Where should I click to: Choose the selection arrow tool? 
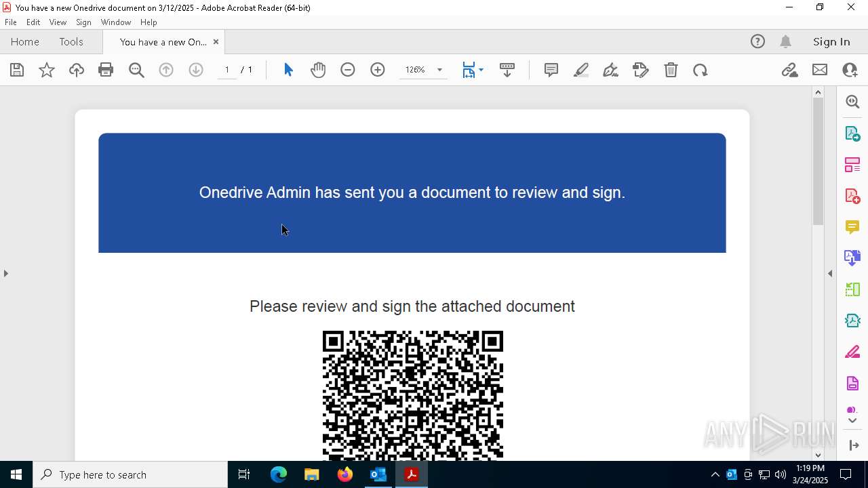click(288, 70)
